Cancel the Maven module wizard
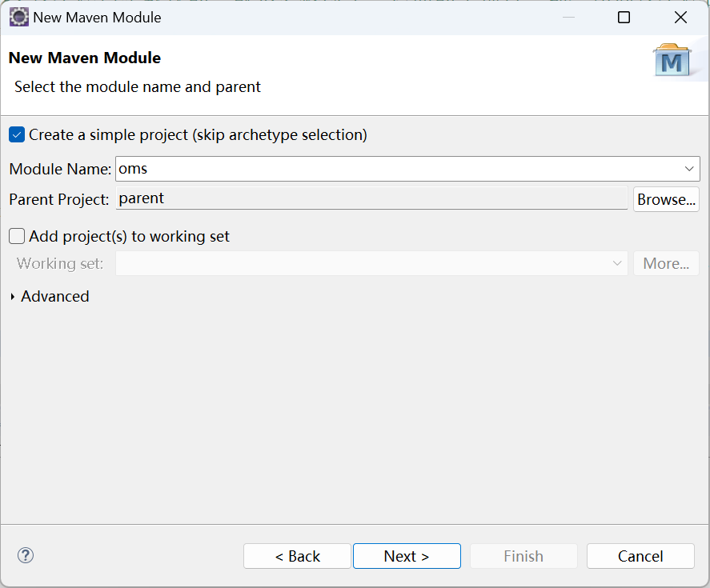 pos(640,556)
